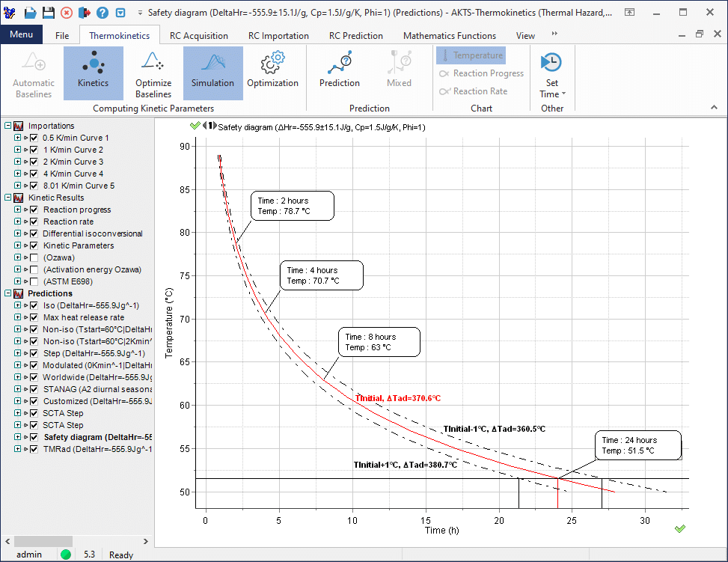This screenshot has width=728, height=562.
Task: Open the Mathematics Functions tab
Action: [x=449, y=35]
